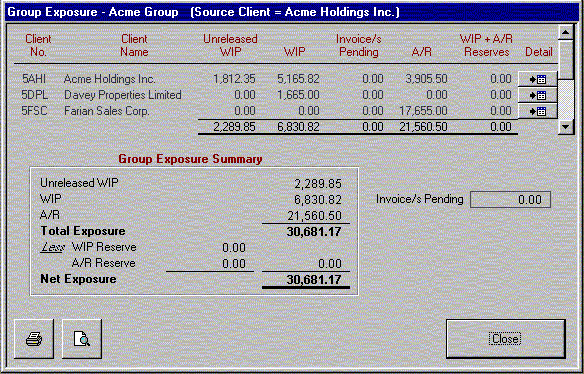The height and width of the screenshot is (374, 584).
Task: Click the scrollbar up arrow
Action: point(566,32)
